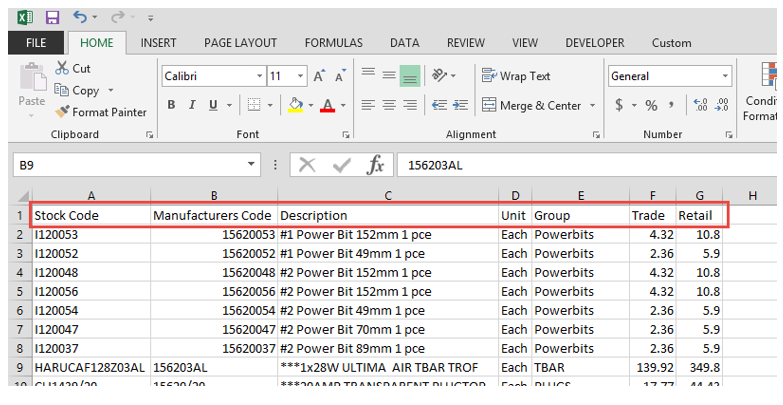Open the Calibri font name dropdown
This screenshot has height=405, width=783.
(257, 76)
